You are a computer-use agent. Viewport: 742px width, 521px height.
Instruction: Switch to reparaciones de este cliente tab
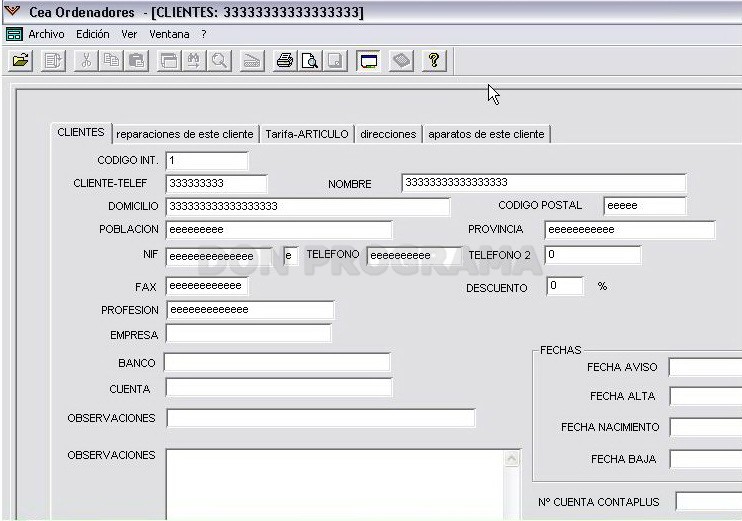(x=185, y=134)
